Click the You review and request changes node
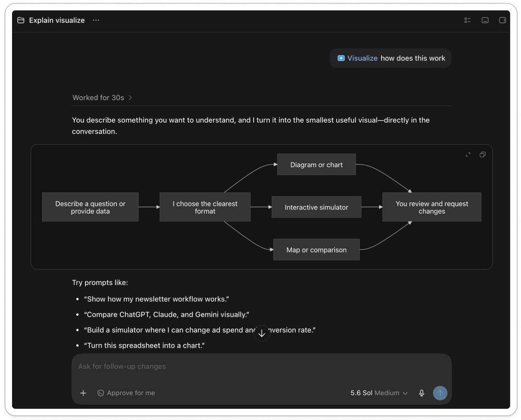Screen dimensions: 521x420 click(432, 207)
